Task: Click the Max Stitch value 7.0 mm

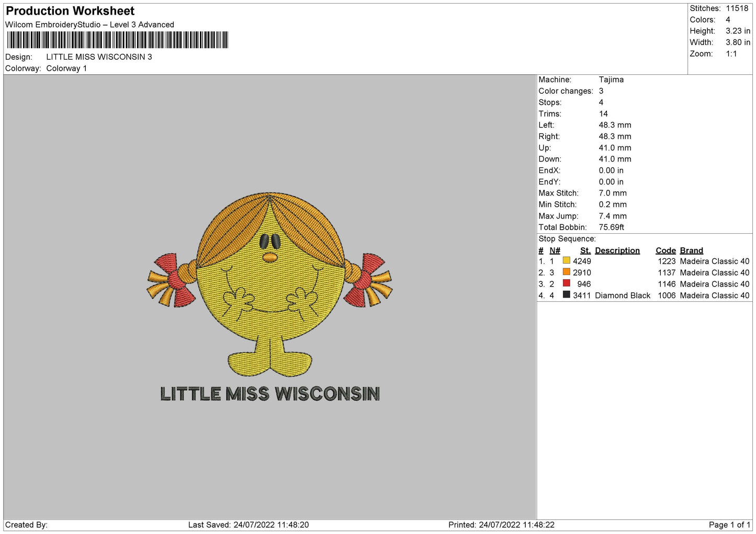Action: [613, 193]
